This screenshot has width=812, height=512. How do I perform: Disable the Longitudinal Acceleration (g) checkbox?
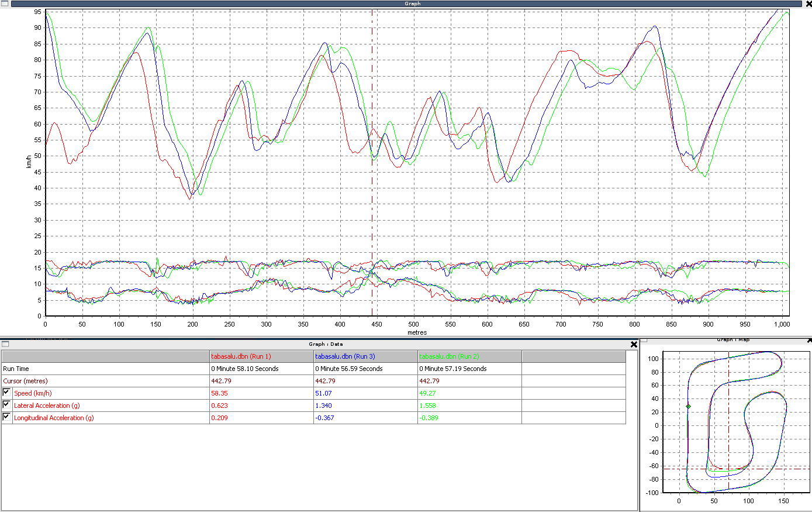pos(6,417)
